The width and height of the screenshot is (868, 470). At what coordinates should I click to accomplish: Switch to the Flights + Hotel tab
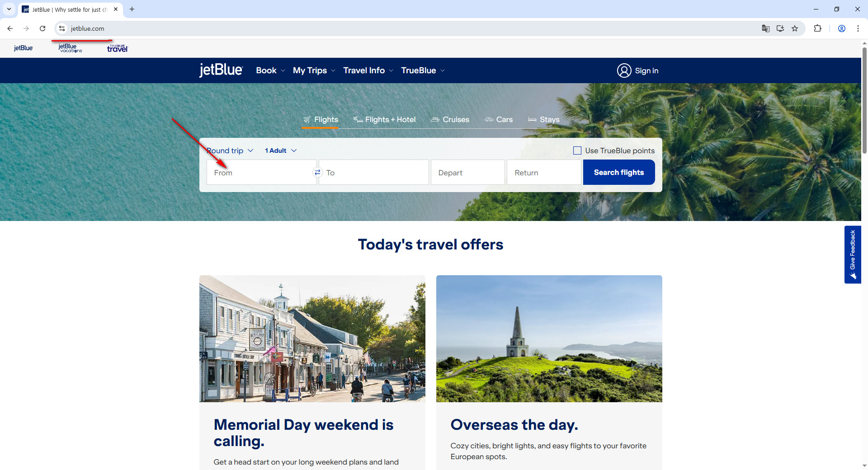(384, 119)
